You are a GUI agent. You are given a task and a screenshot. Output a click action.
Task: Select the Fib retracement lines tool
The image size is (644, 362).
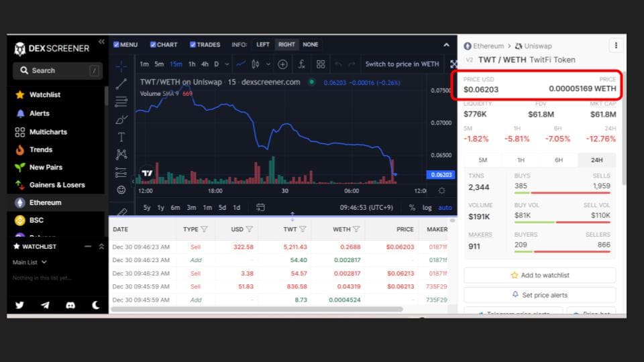(121, 101)
